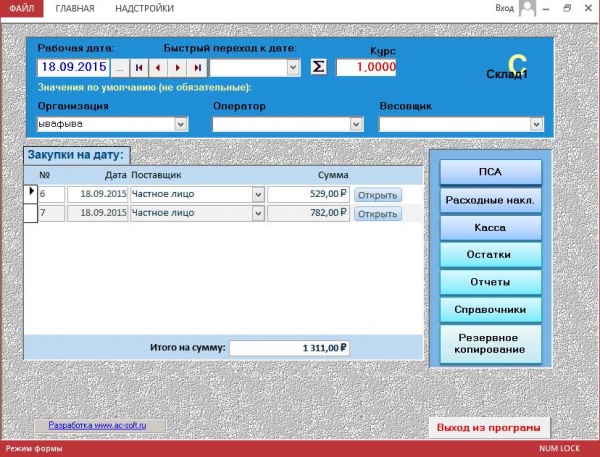Open the Весовщик dropdown
The height and width of the screenshot is (457, 600).
coord(535,124)
